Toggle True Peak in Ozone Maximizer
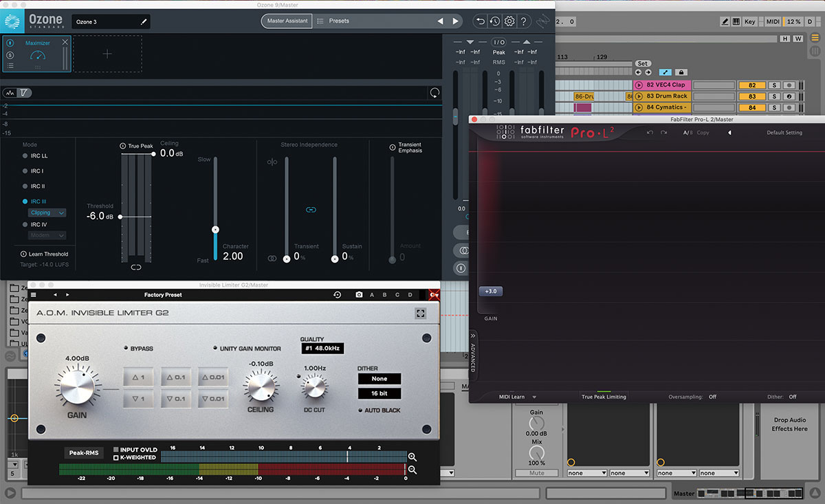The height and width of the screenshot is (504, 825). tap(124, 146)
